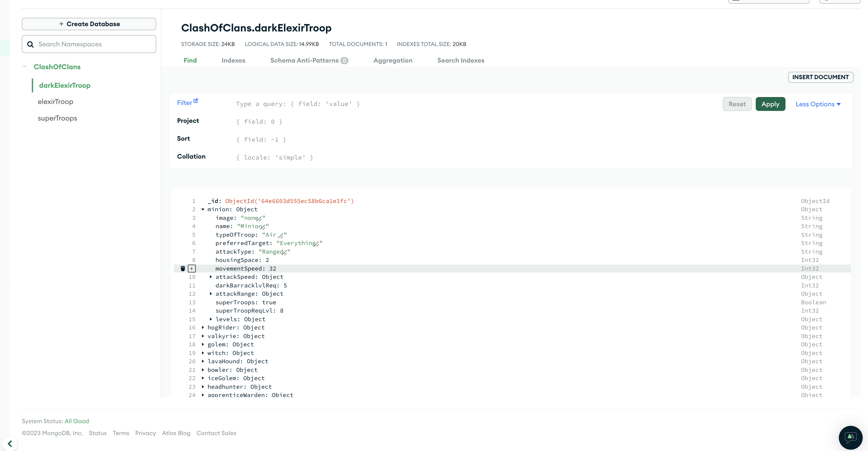Expand the hogRider object

pyautogui.click(x=203, y=327)
